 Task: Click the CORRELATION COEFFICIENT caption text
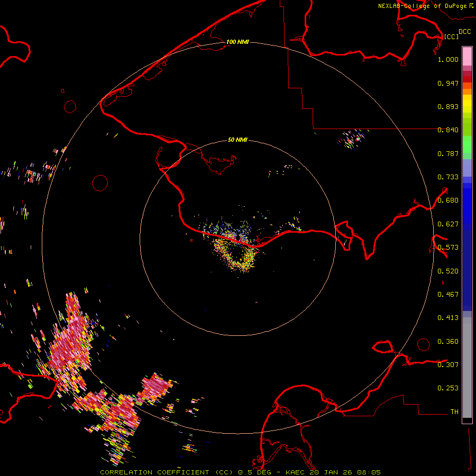click(x=155, y=472)
